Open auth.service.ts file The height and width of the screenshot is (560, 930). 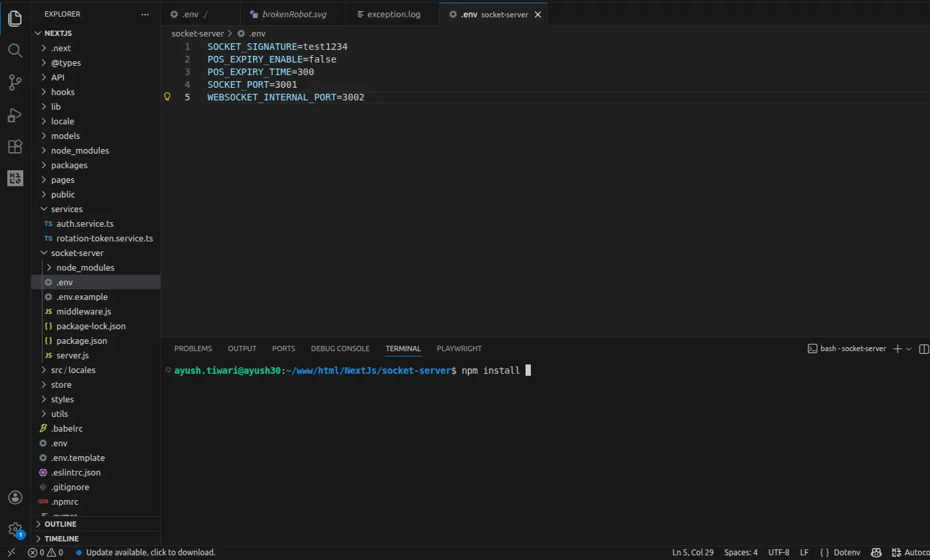(x=85, y=223)
